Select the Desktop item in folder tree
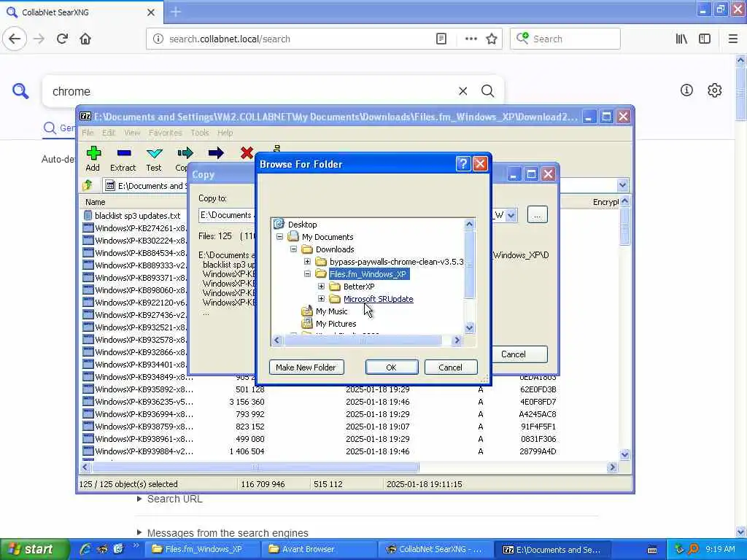 pos(302,225)
